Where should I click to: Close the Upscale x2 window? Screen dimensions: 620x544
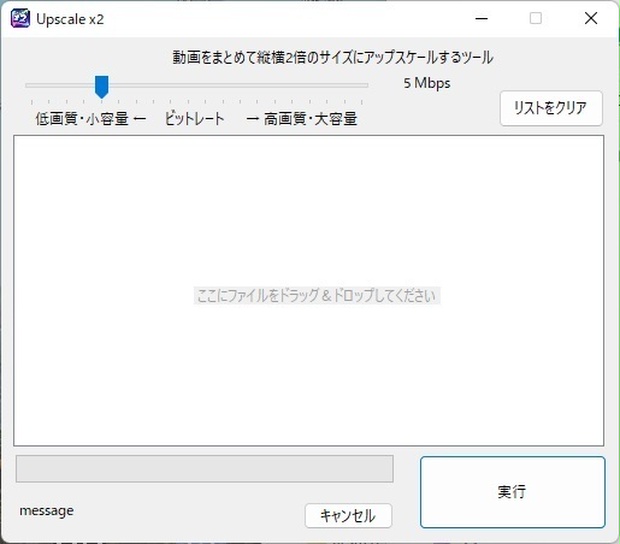pos(591,18)
